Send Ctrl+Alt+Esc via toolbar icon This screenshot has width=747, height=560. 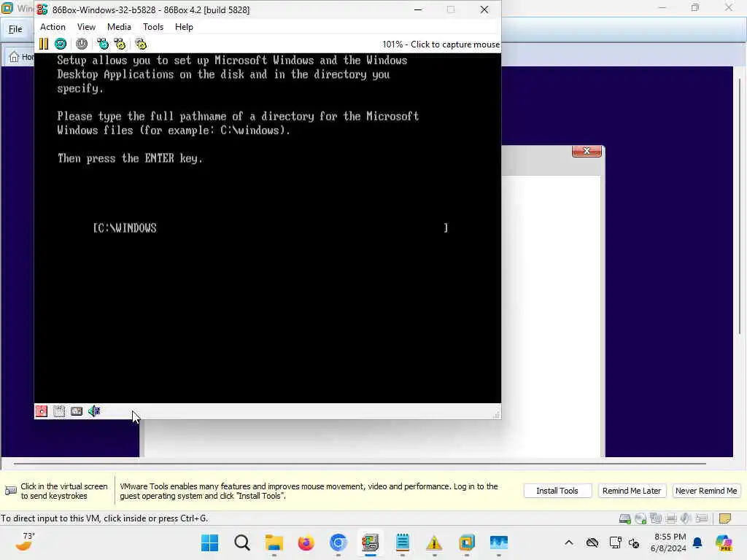click(120, 44)
